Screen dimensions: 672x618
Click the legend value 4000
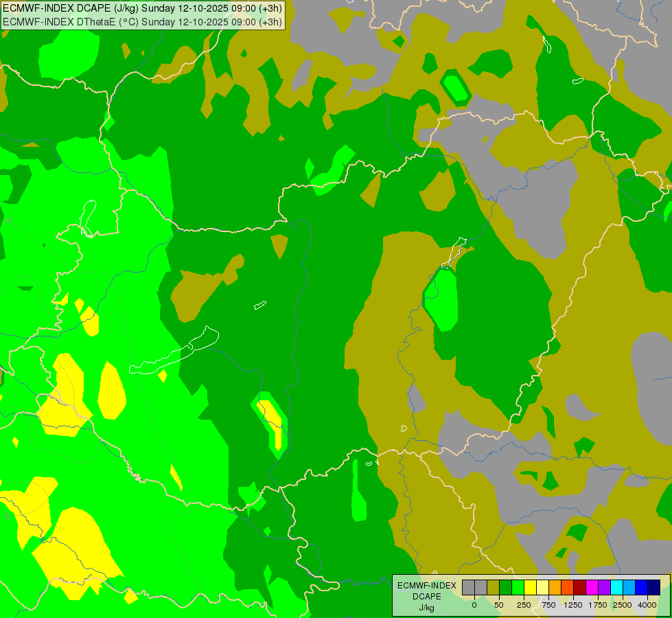tap(647, 605)
